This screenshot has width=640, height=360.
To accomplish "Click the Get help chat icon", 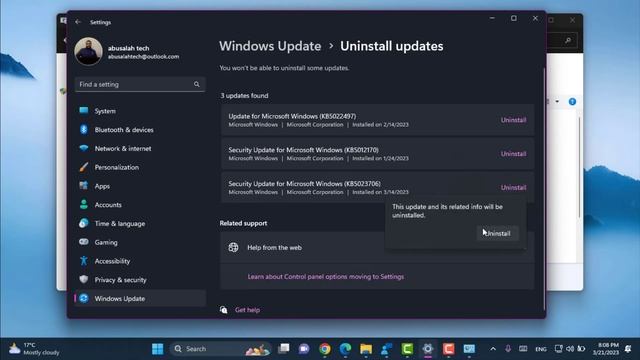I will tap(224, 310).
